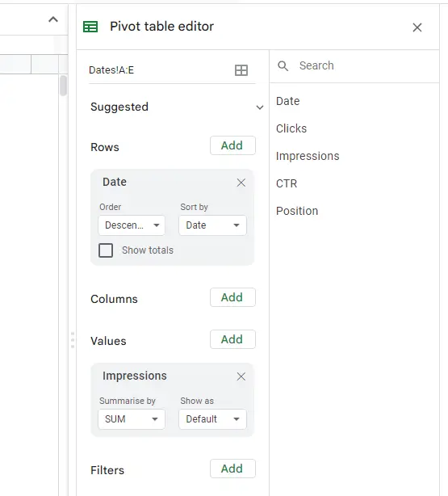
Task: Select the CTR field in the list
Action: coord(287,183)
